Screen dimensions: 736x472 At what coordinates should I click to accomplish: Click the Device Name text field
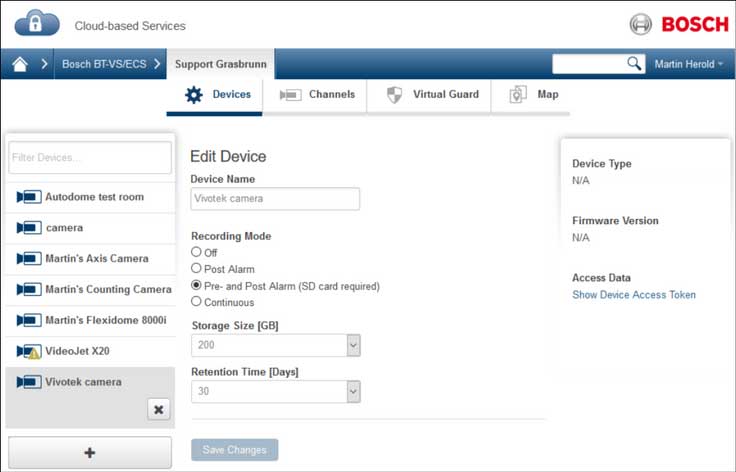(275, 199)
